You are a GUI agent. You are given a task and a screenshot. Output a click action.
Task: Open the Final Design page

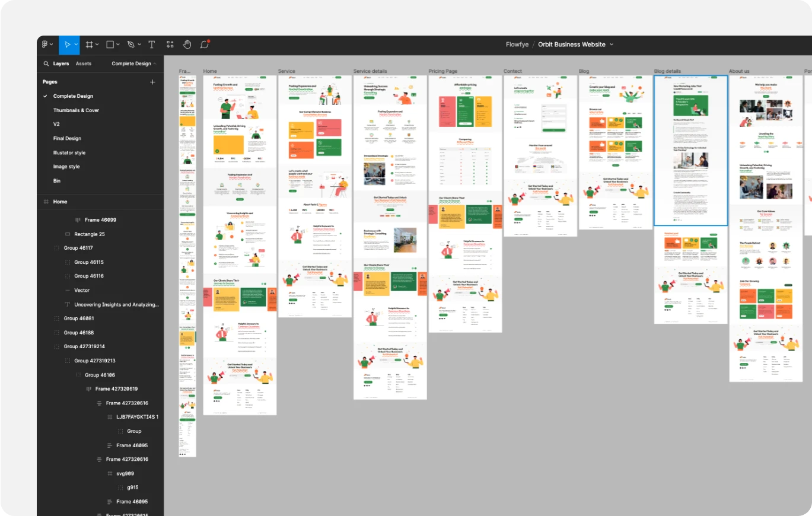67,138
